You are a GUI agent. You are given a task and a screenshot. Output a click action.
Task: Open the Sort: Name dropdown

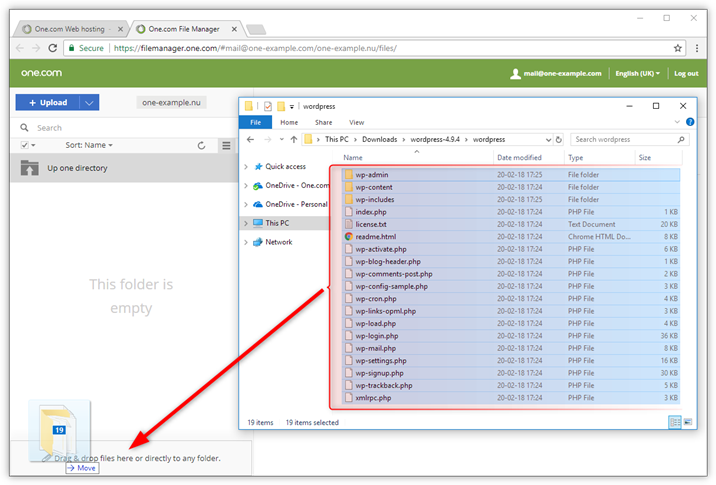coord(89,145)
